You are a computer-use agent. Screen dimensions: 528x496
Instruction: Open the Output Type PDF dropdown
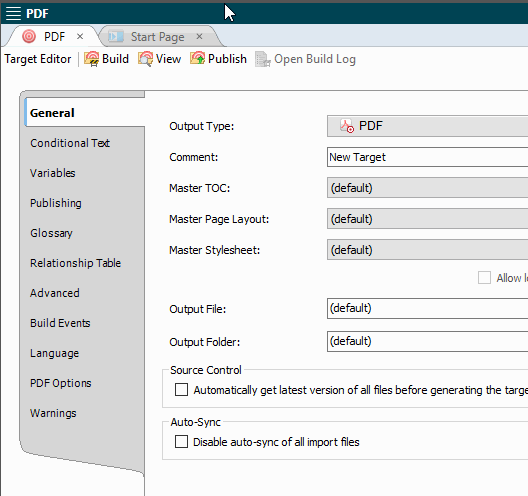point(427,126)
